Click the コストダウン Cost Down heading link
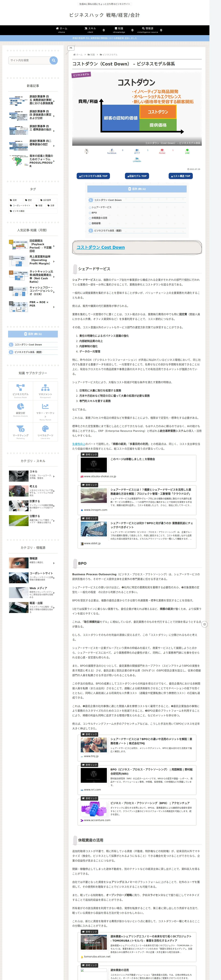 (101, 247)
